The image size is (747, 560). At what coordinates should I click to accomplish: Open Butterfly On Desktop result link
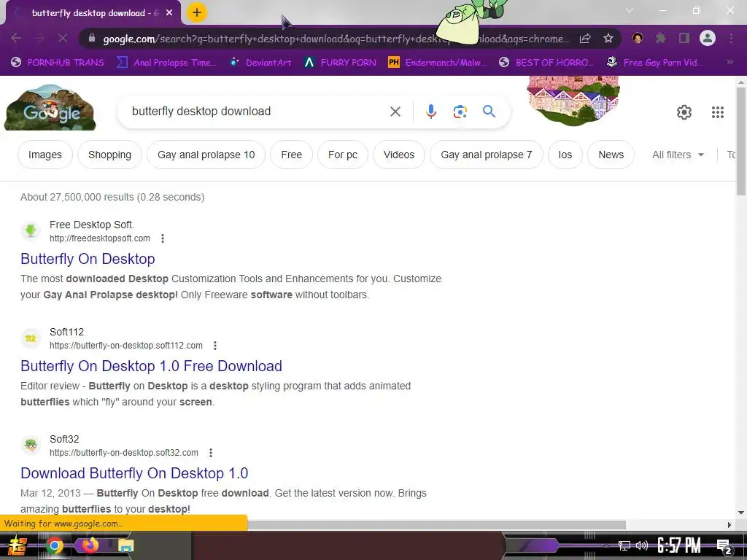pyautogui.click(x=88, y=259)
